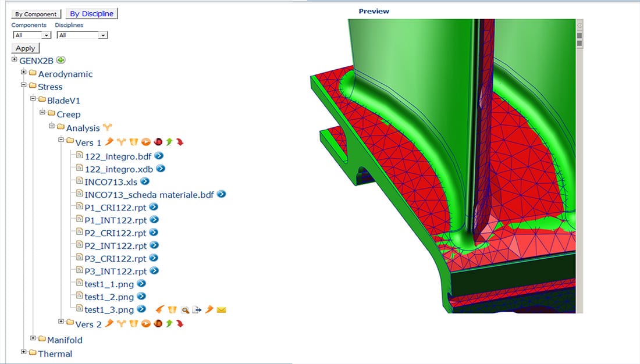Click the blue arrow icon beside P2_INT122.rpt

pos(154,245)
